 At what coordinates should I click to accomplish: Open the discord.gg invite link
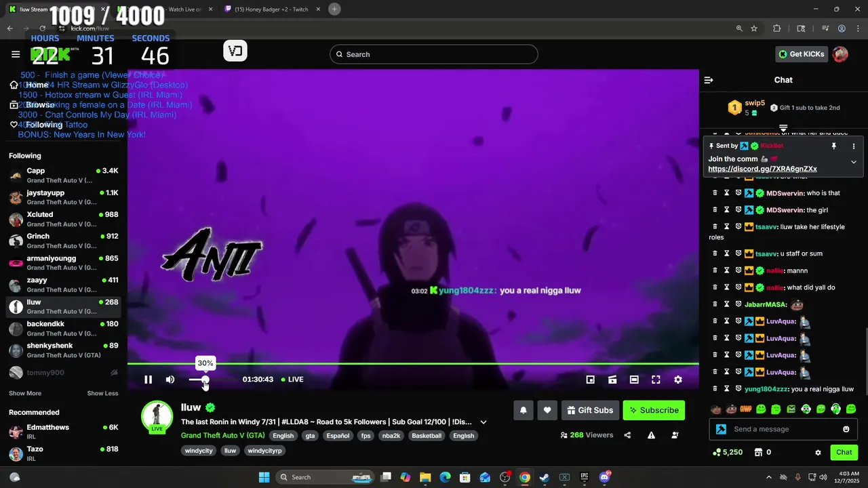pyautogui.click(x=762, y=169)
